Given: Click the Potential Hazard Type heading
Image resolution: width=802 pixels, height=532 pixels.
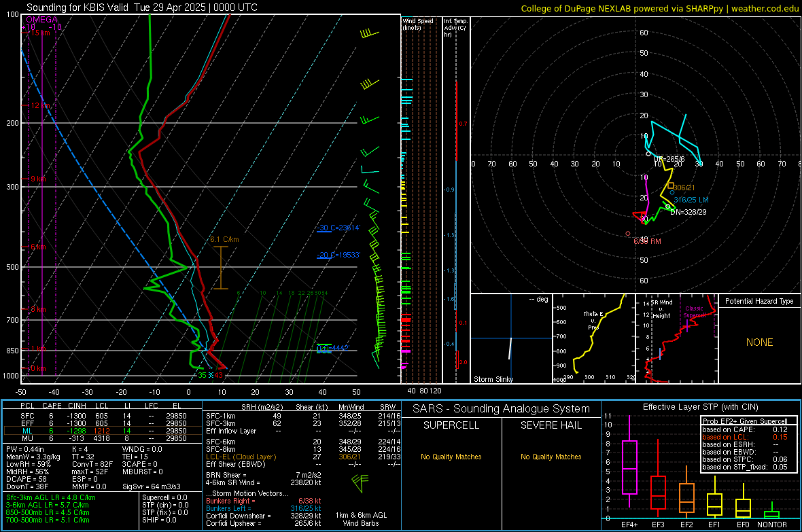Looking at the screenshot, I should point(759,301).
